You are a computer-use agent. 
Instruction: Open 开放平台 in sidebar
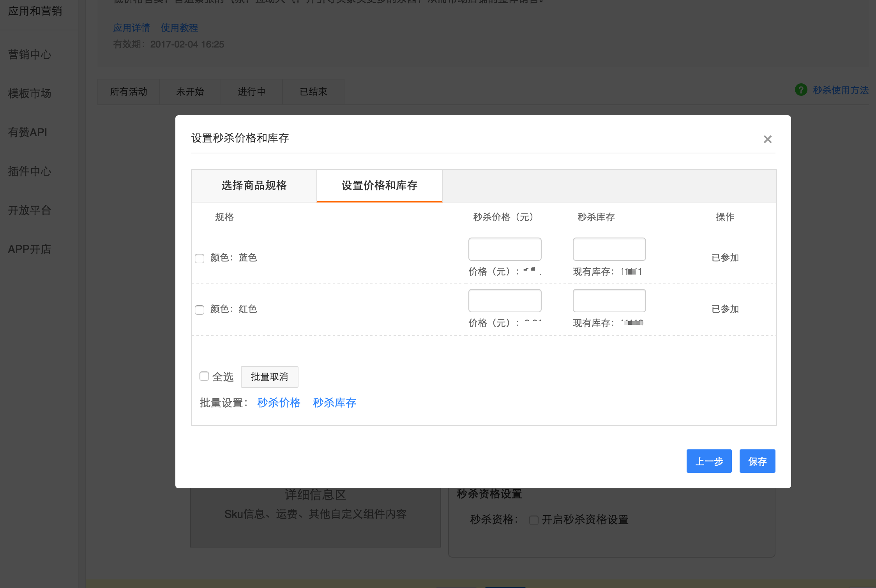(x=30, y=210)
